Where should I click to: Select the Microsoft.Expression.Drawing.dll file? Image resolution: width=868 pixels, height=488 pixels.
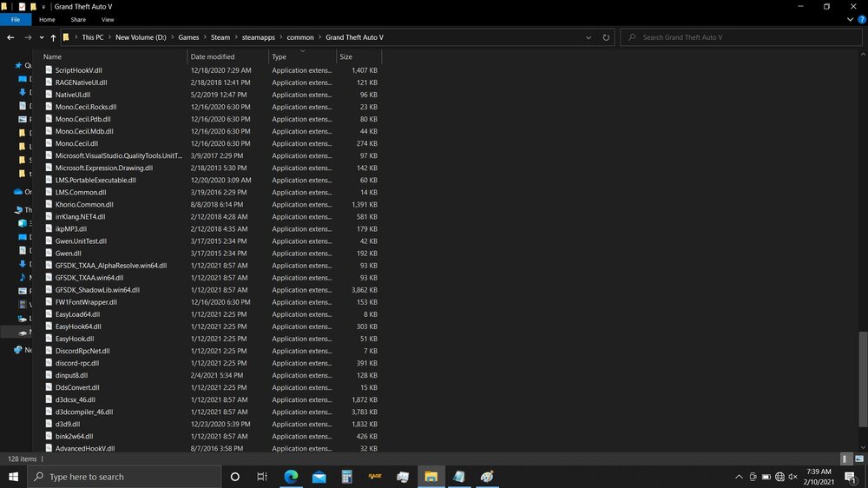click(x=103, y=168)
